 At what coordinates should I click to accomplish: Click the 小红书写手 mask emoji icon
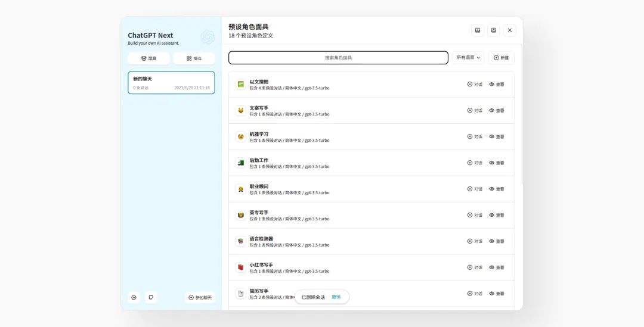pyautogui.click(x=240, y=267)
